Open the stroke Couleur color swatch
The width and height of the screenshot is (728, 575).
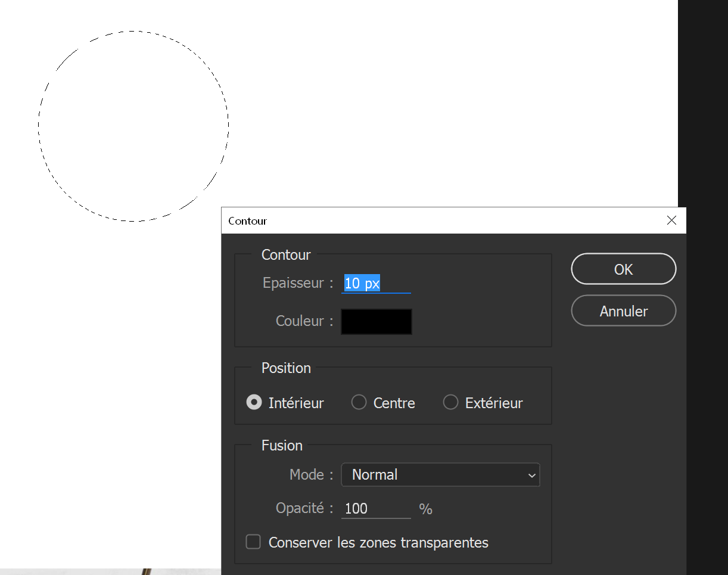tap(376, 321)
